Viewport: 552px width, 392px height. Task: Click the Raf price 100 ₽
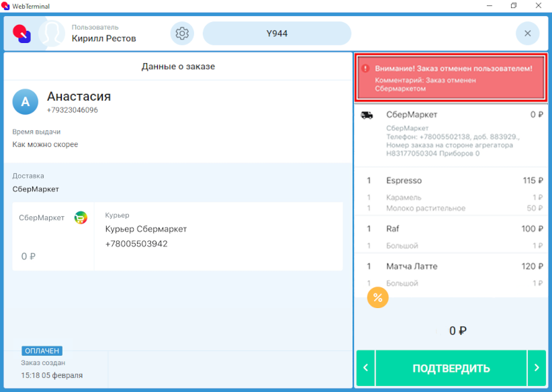(x=533, y=229)
